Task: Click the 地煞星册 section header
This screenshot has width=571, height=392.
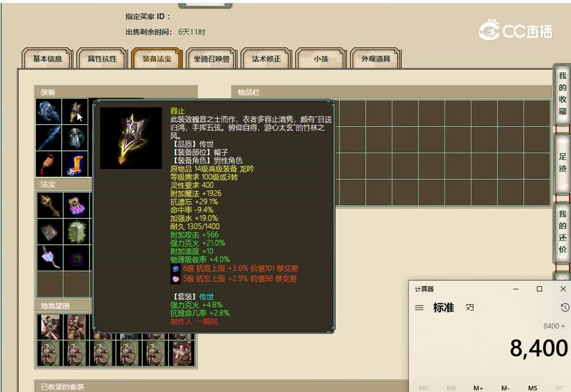Action: pos(63,306)
